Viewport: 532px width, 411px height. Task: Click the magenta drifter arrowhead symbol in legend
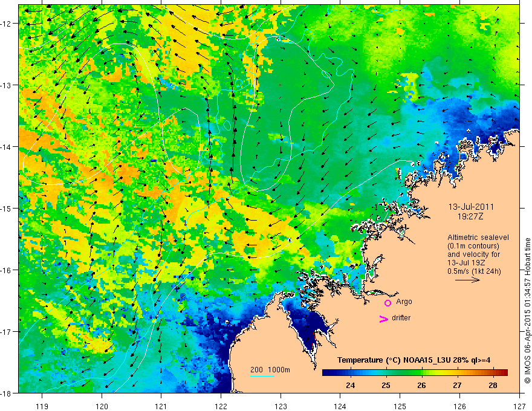(x=384, y=319)
